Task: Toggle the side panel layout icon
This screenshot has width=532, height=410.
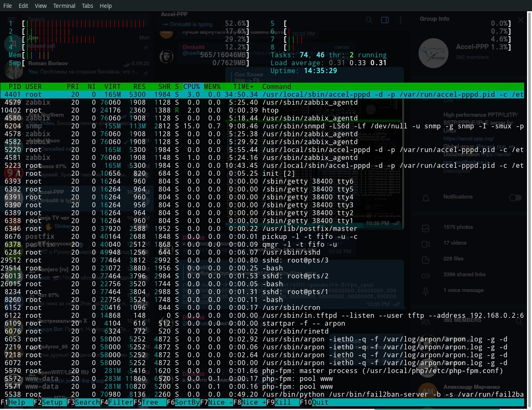Action: [x=385, y=20]
